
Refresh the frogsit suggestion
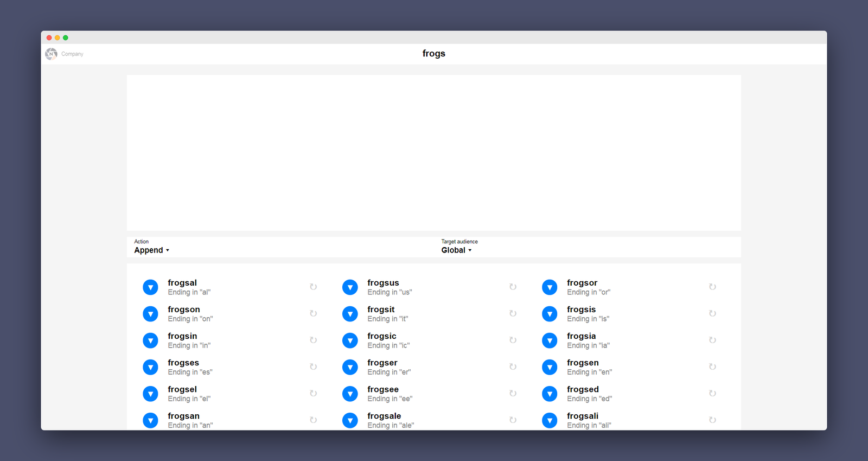click(513, 313)
